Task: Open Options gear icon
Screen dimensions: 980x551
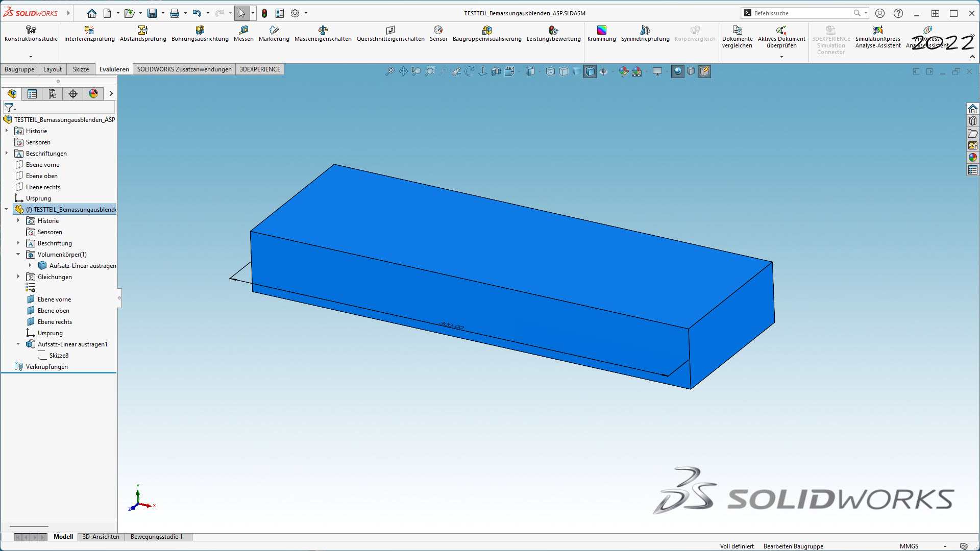Action: (x=295, y=13)
